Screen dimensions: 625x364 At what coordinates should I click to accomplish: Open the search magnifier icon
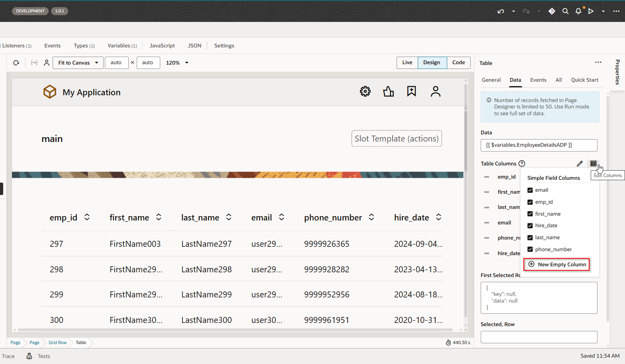click(565, 11)
